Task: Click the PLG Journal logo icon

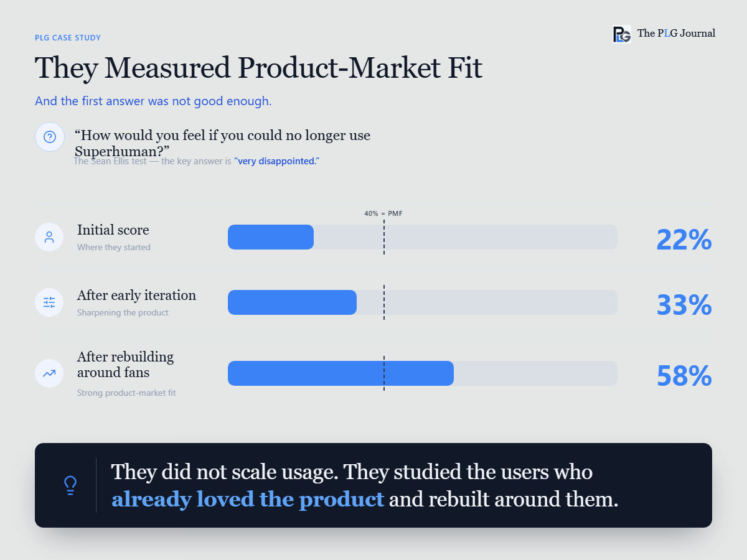Action: 622,34
